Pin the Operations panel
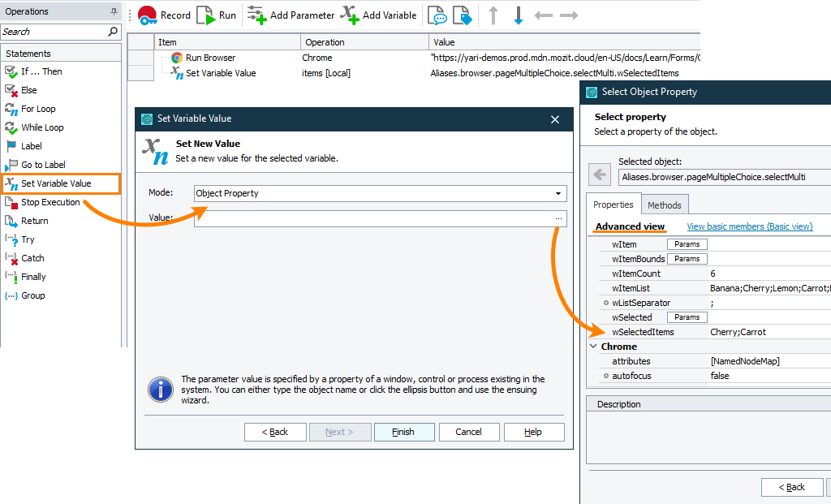The image size is (831, 504). coord(114,11)
